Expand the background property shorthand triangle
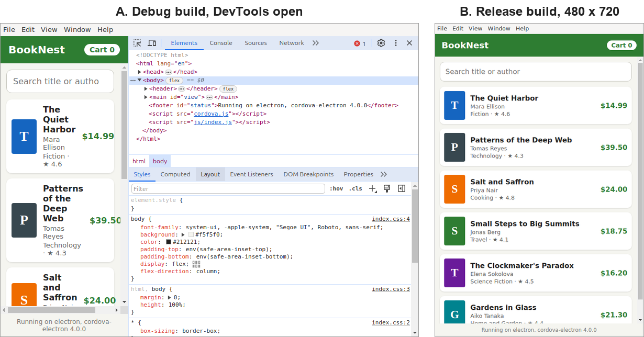The image size is (644, 337). click(x=183, y=235)
